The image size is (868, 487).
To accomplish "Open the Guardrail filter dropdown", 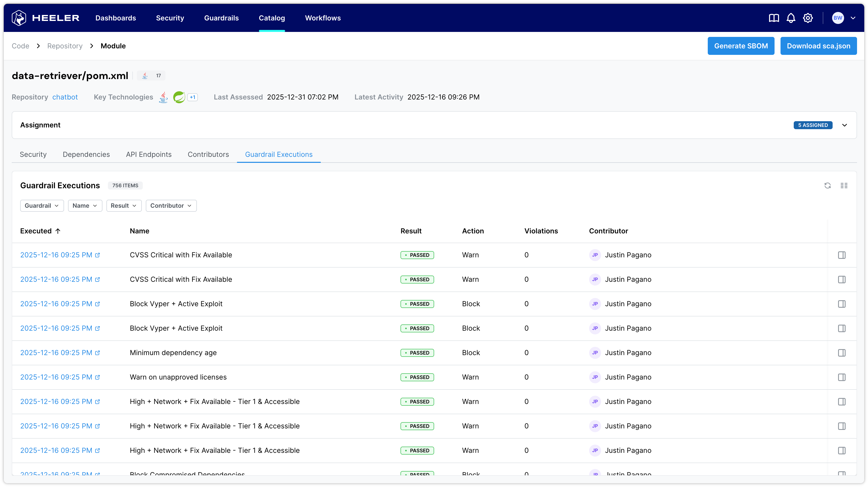I will 42,206.
